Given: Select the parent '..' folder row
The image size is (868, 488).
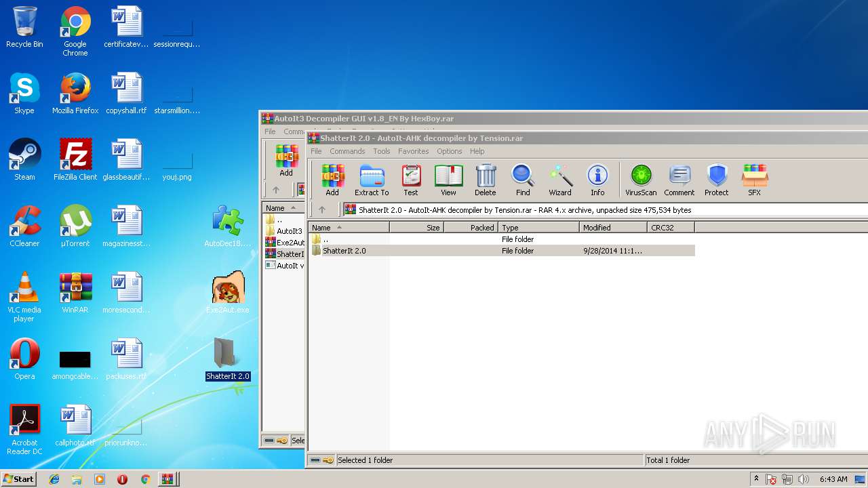Looking at the screenshot, I should click(x=502, y=239).
